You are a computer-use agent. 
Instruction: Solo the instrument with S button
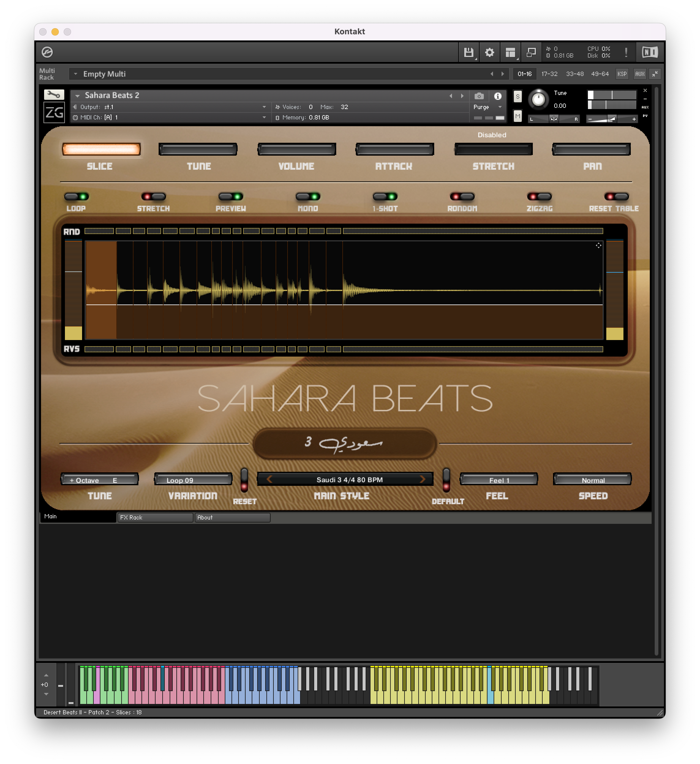click(517, 96)
